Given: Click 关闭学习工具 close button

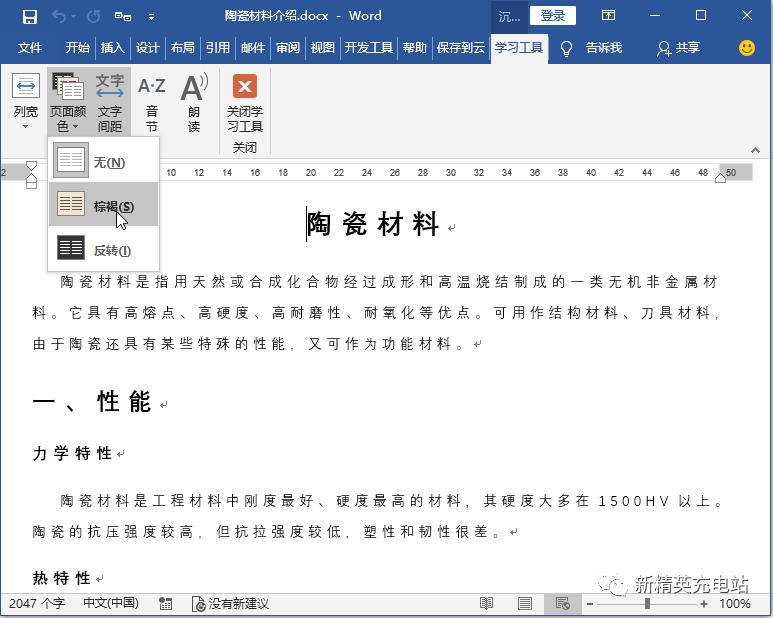Looking at the screenshot, I should point(245,103).
